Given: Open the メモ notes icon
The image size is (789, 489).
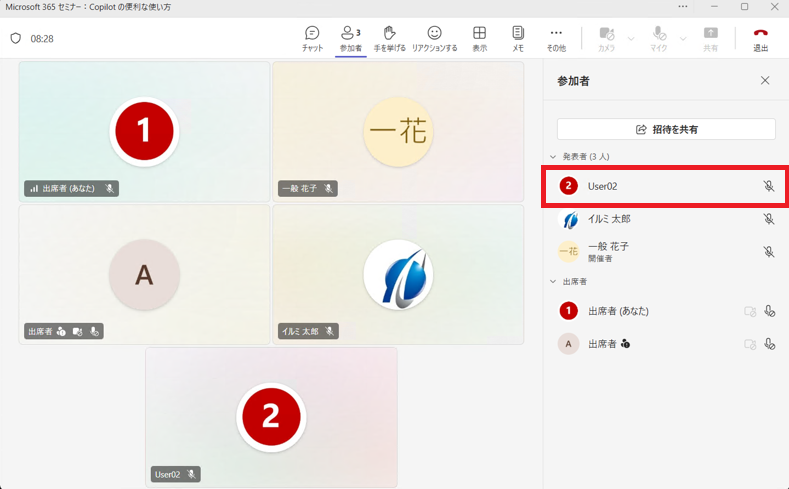Looking at the screenshot, I should pos(518,33).
